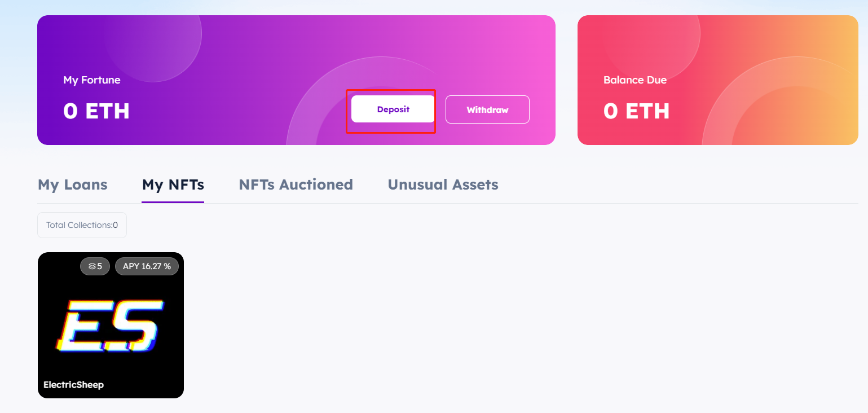Click the Balance Due 0 ETH amount
The image size is (868, 413).
[637, 111]
